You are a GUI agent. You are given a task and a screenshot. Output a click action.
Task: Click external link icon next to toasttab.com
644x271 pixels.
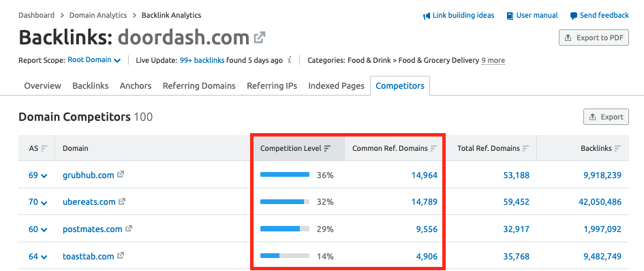pos(121,256)
